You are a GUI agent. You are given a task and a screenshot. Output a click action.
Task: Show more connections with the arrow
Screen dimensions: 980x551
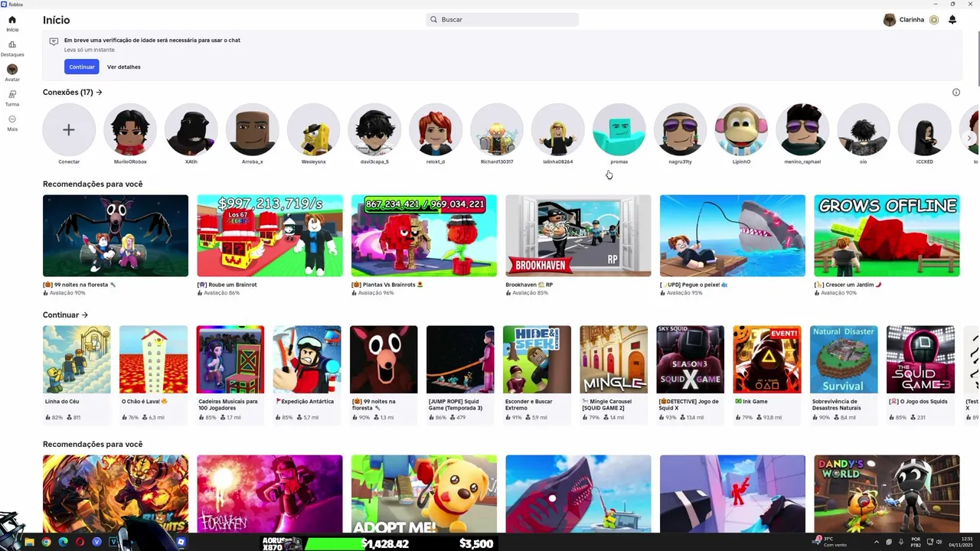[x=969, y=139]
